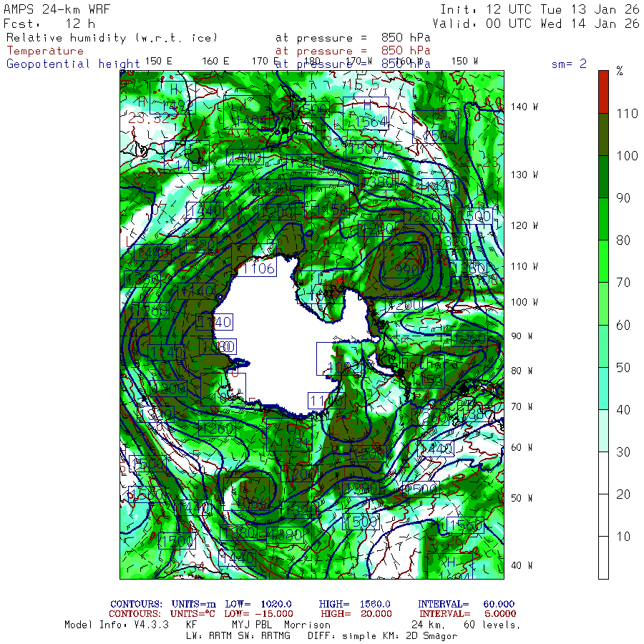Screen dimensions: 644x644
Task: Click the '110' colorbar tick label
Action: [x=627, y=113]
